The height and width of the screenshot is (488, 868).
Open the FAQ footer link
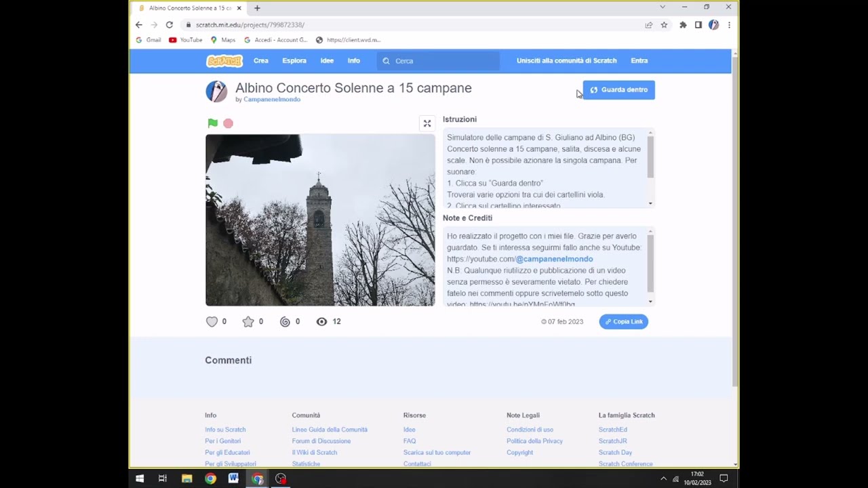coord(410,441)
